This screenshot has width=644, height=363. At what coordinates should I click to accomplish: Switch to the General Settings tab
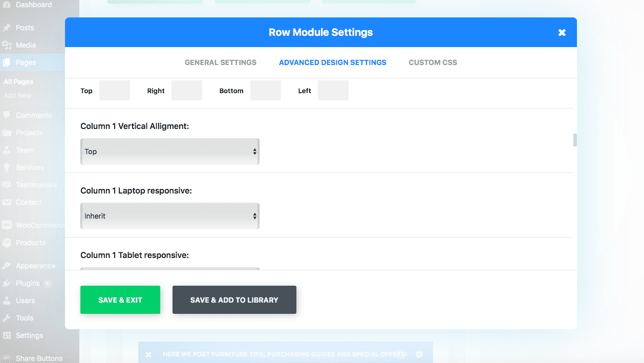pos(220,62)
